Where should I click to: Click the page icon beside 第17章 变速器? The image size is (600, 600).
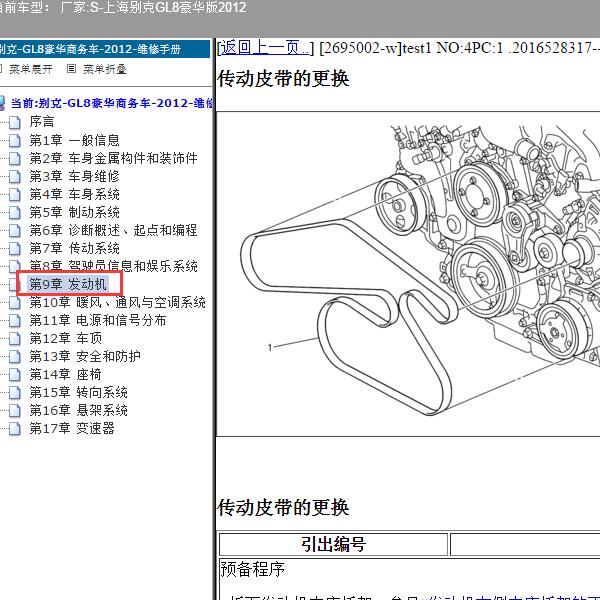(15, 429)
